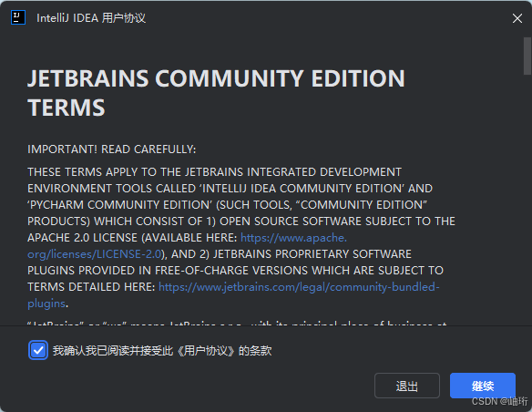Click the vertical scrollbar thumb

[527, 56]
